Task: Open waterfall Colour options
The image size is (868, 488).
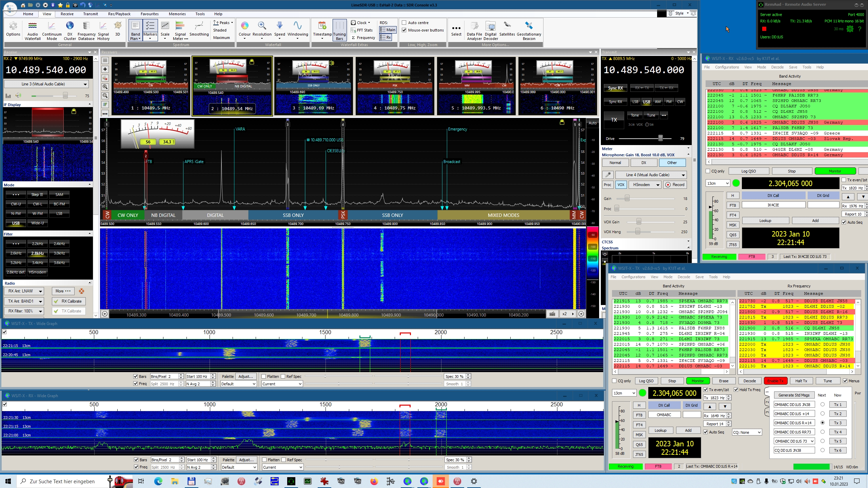Action: click(244, 30)
